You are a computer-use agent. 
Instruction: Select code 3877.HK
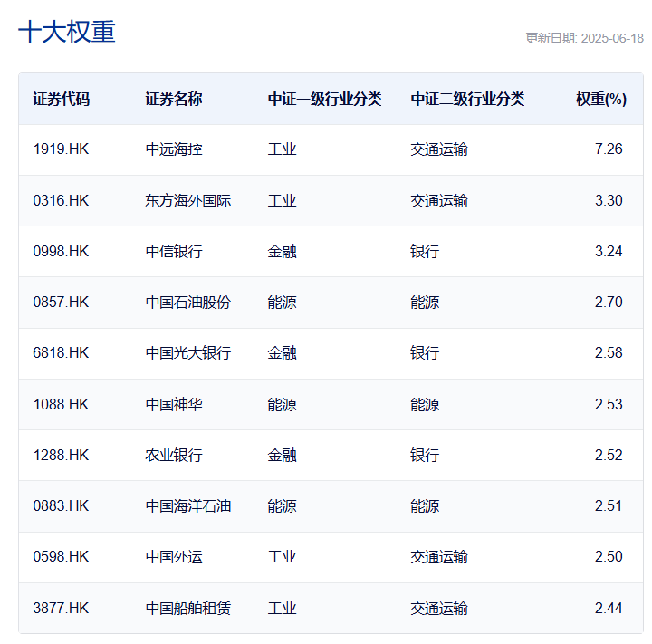[62, 609]
